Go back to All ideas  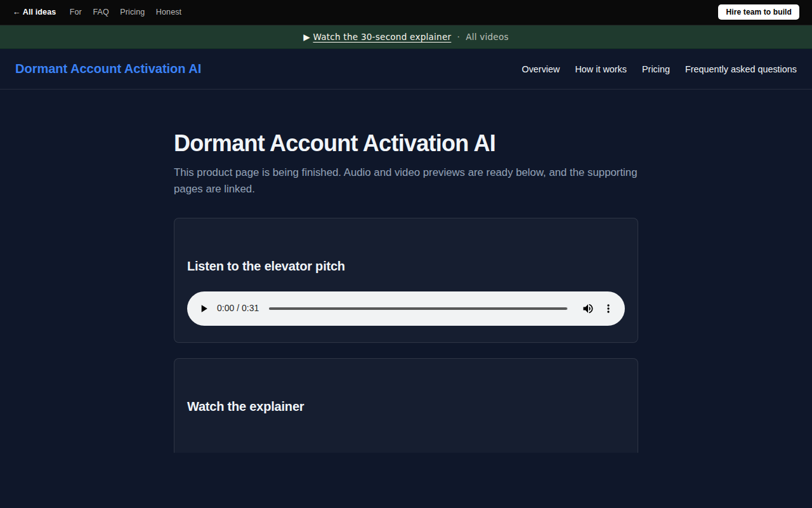(34, 12)
